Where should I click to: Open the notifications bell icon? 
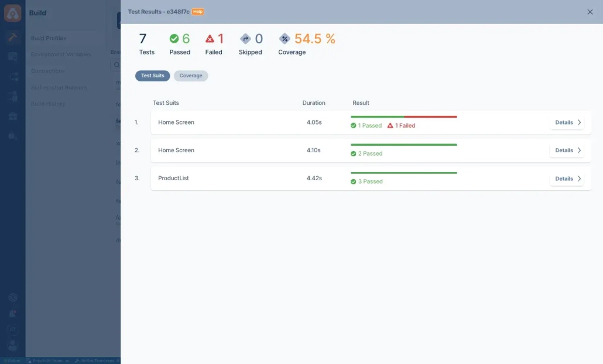[x=13, y=314]
